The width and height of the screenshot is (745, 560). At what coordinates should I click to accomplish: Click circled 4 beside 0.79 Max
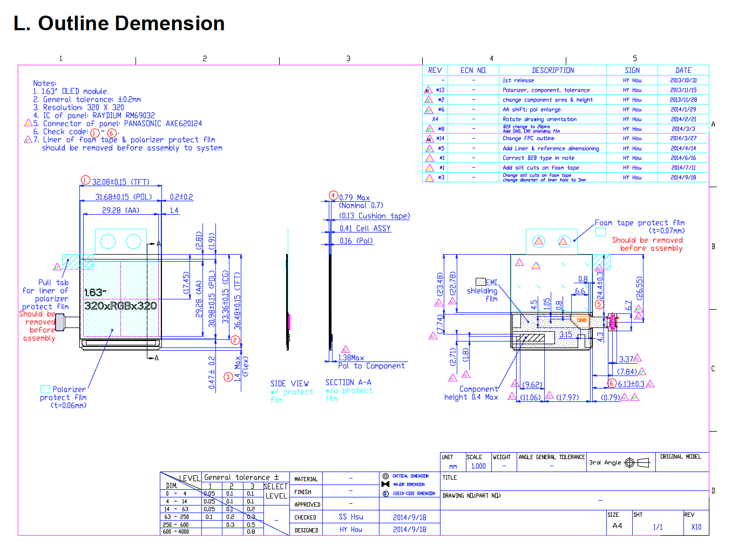tap(334, 195)
